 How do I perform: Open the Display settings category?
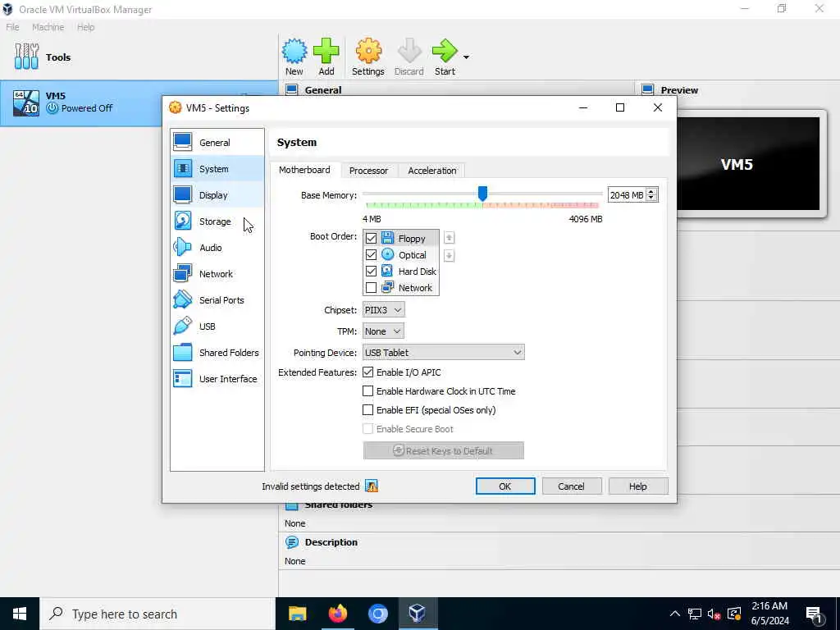tap(217, 195)
